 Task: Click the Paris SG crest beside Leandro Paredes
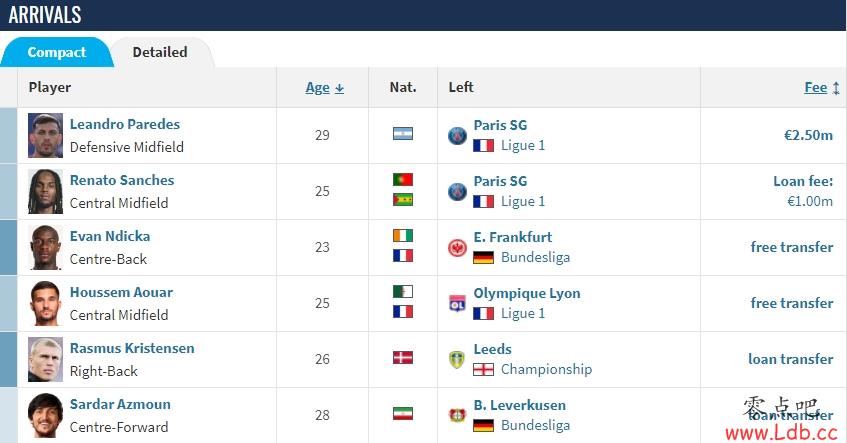tap(457, 136)
